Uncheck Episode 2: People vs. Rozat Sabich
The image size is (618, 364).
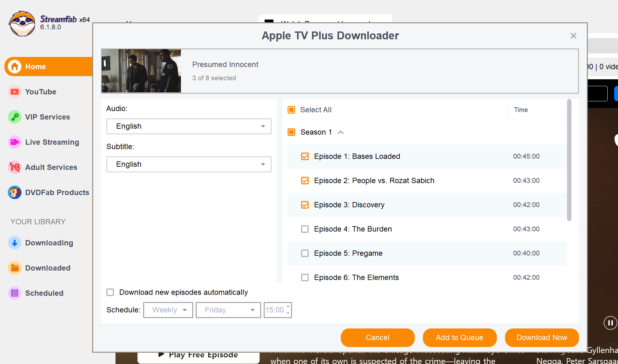coord(305,181)
